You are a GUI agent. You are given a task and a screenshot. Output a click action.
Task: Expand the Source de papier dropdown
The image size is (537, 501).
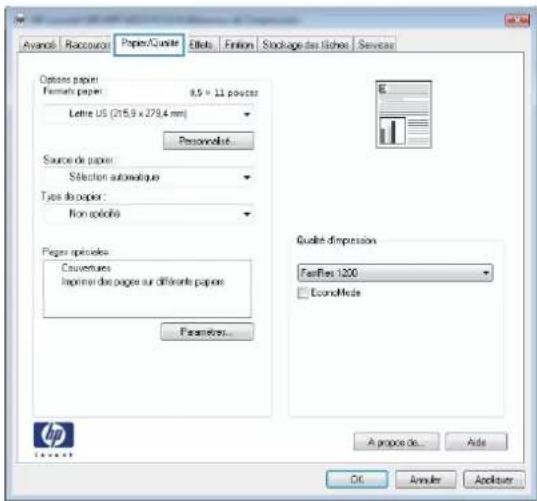point(149,177)
